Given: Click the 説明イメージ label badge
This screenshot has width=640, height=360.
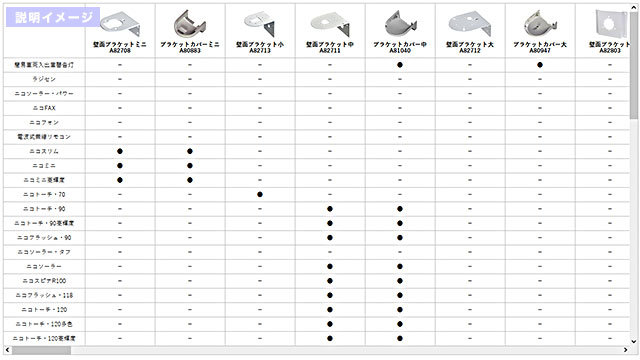Looking at the screenshot, I should tap(53, 17).
